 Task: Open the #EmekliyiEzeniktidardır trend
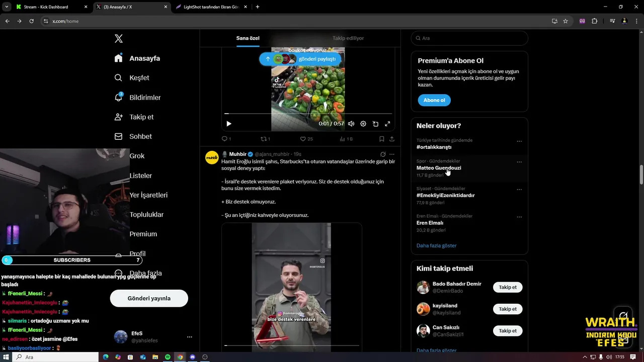click(445, 195)
